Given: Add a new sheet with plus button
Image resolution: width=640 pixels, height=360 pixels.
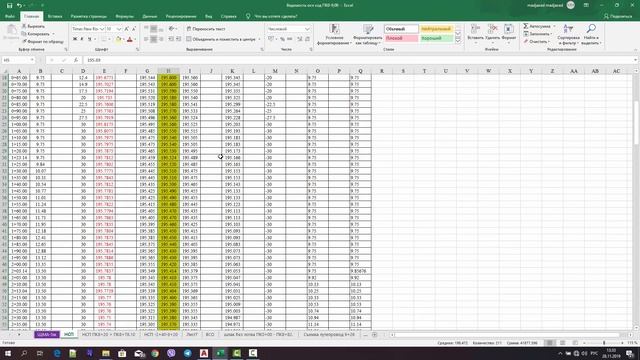Looking at the screenshot, I should point(374,335).
